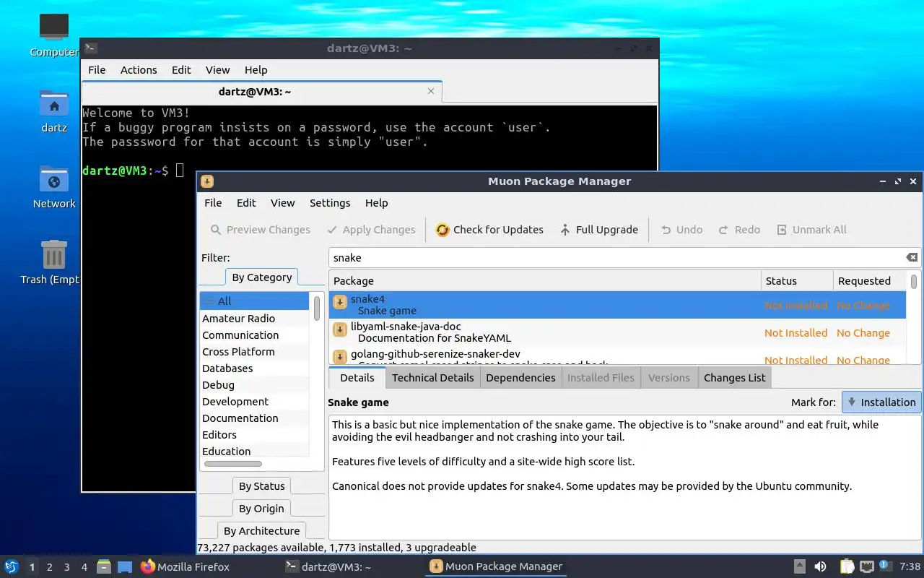Click the notification info icon in the system tray
Viewport: 924px width, 578px height.
[884, 566]
